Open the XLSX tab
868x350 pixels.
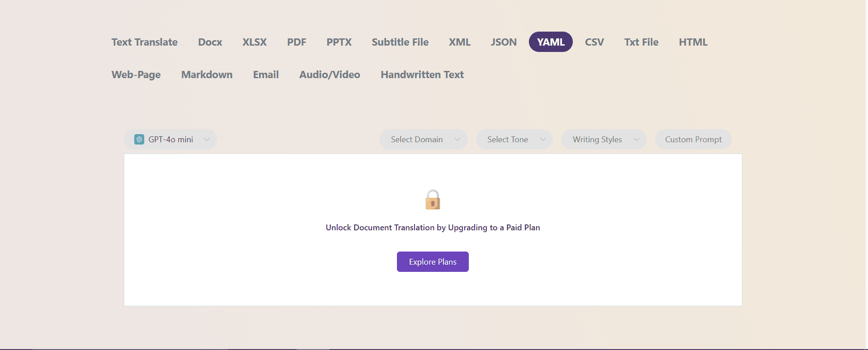click(x=255, y=42)
